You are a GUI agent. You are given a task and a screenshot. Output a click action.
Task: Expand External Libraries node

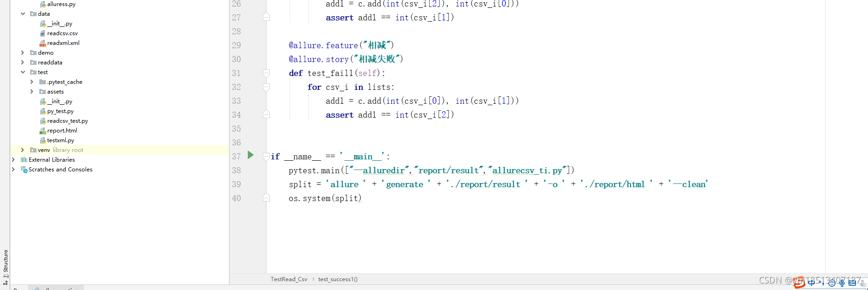click(x=13, y=159)
